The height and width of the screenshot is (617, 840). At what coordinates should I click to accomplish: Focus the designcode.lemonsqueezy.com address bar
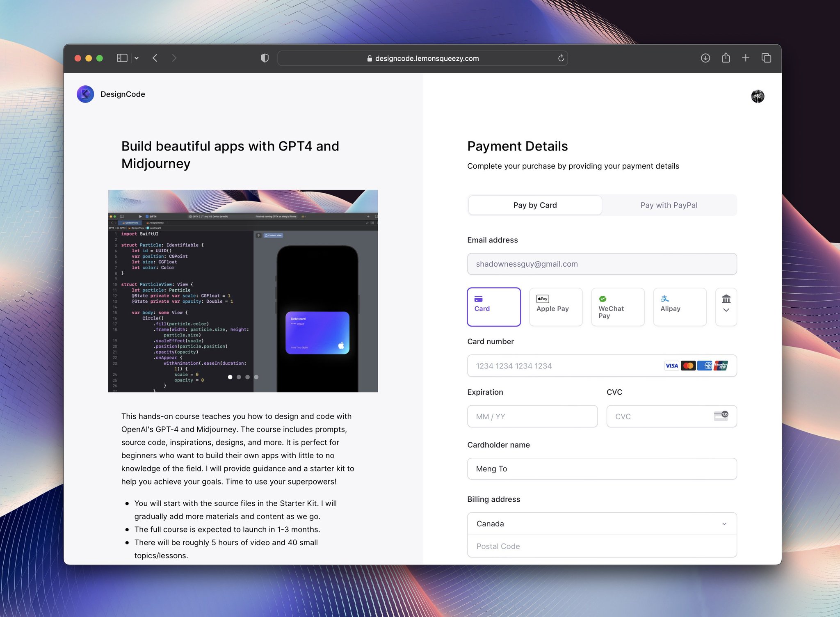[422, 58]
